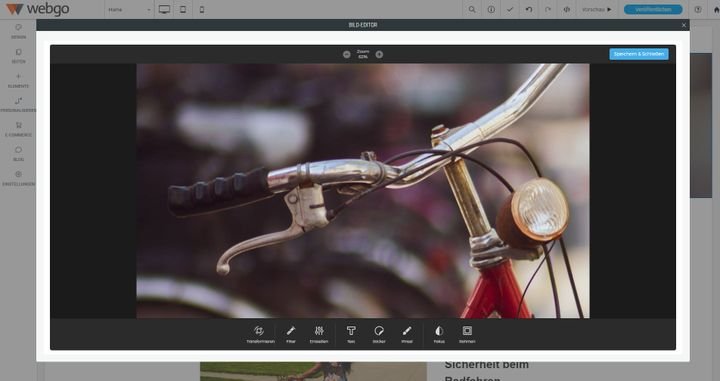Open the Transformieren tool
The height and width of the screenshot is (381, 720).
tap(260, 335)
